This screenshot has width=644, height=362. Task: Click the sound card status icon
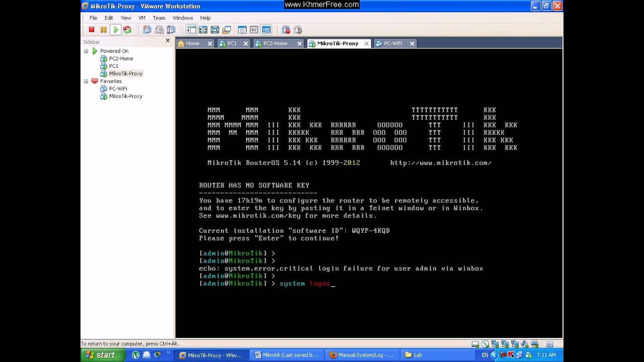click(x=525, y=344)
